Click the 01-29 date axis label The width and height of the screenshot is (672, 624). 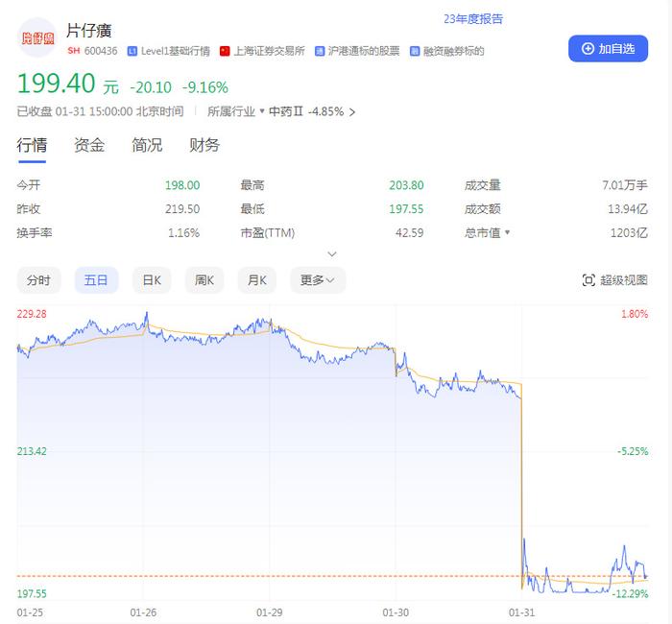270,612
